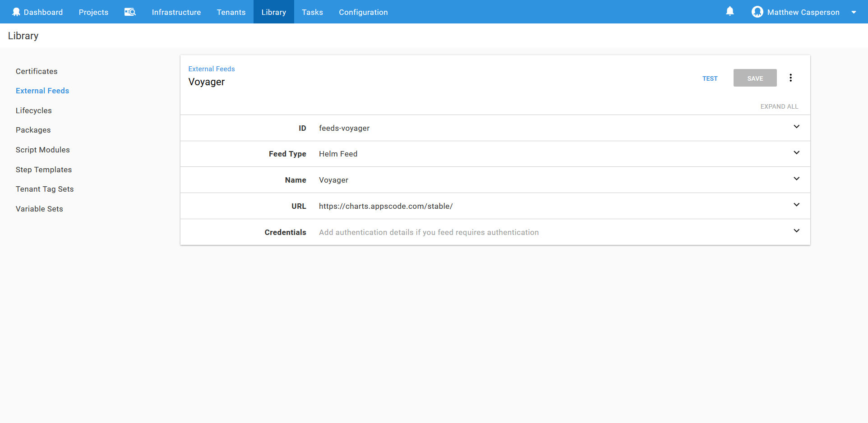Click the SAVE button
This screenshot has height=423, width=868.
tap(755, 78)
